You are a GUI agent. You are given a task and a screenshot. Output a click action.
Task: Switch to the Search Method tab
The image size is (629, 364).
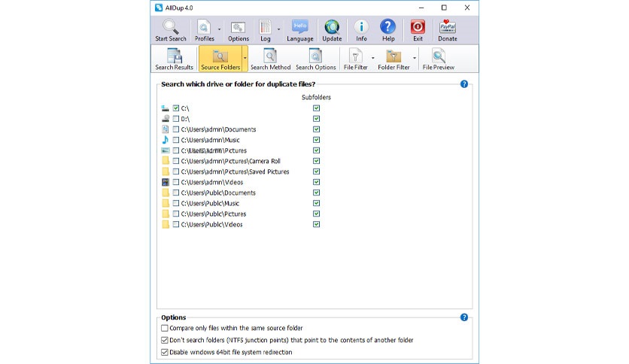click(270, 58)
